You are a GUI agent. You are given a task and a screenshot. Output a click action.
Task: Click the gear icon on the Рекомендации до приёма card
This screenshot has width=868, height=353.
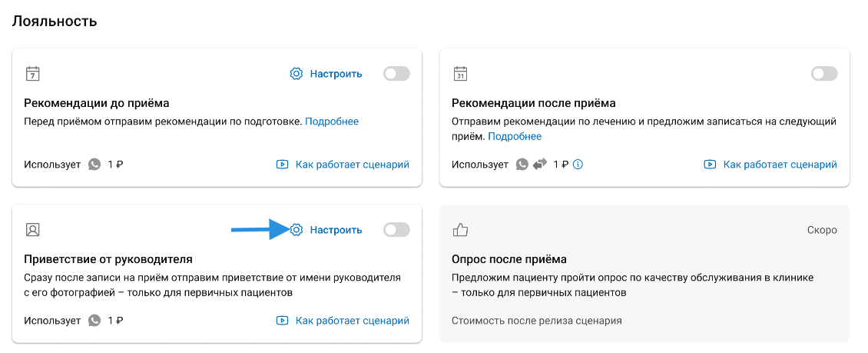tap(297, 74)
